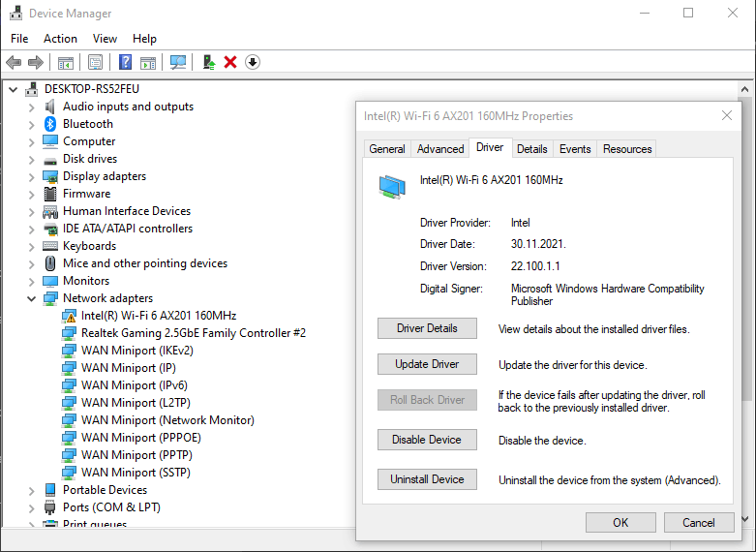The image size is (756, 552).
Task: Click the Display adapters icon
Action: coord(50,176)
